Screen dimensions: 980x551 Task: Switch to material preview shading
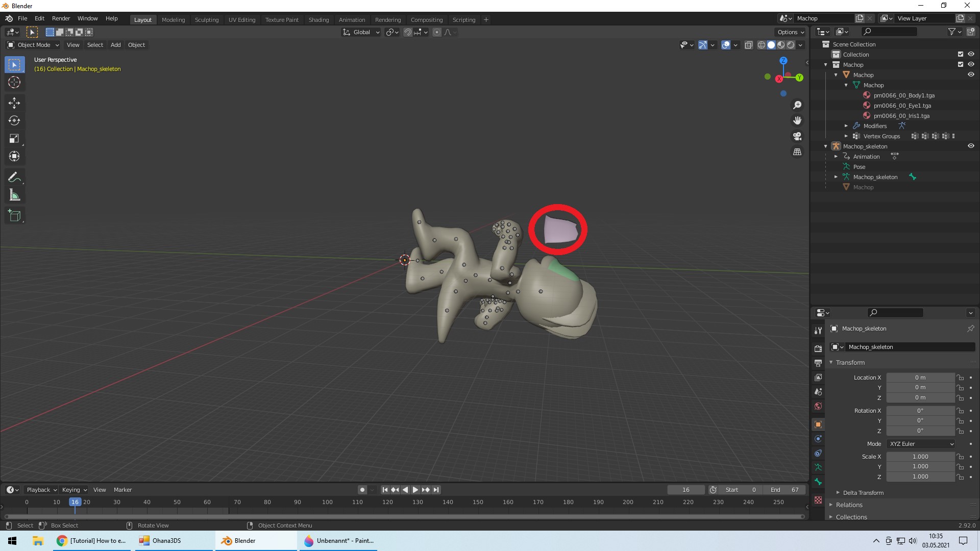(781, 45)
